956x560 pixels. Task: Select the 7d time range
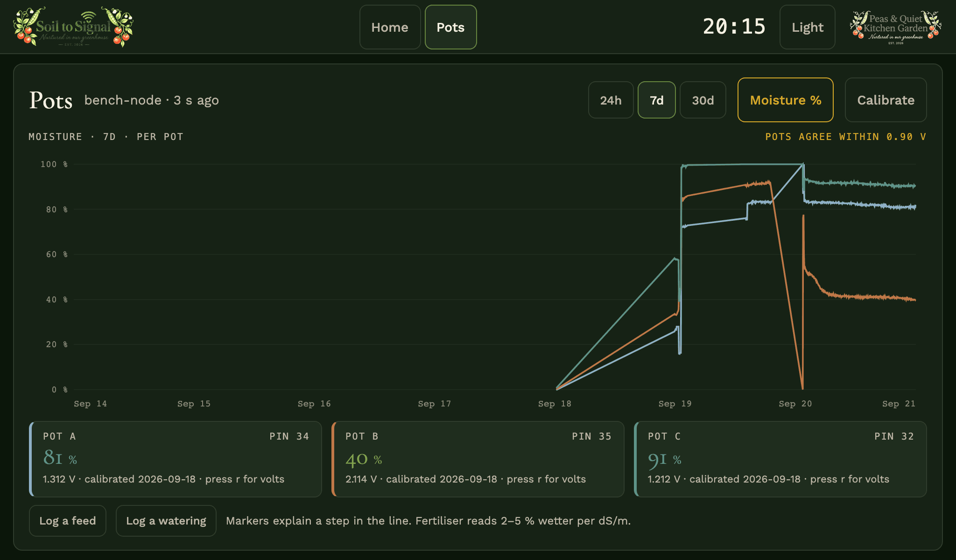pyautogui.click(x=656, y=100)
